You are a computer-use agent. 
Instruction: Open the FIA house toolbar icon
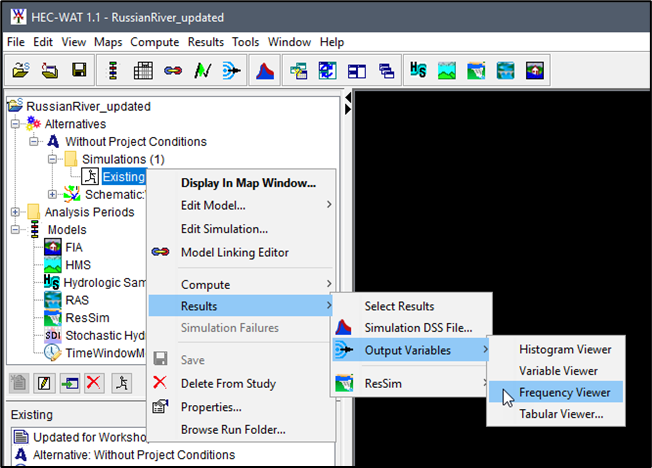pyautogui.click(x=534, y=70)
